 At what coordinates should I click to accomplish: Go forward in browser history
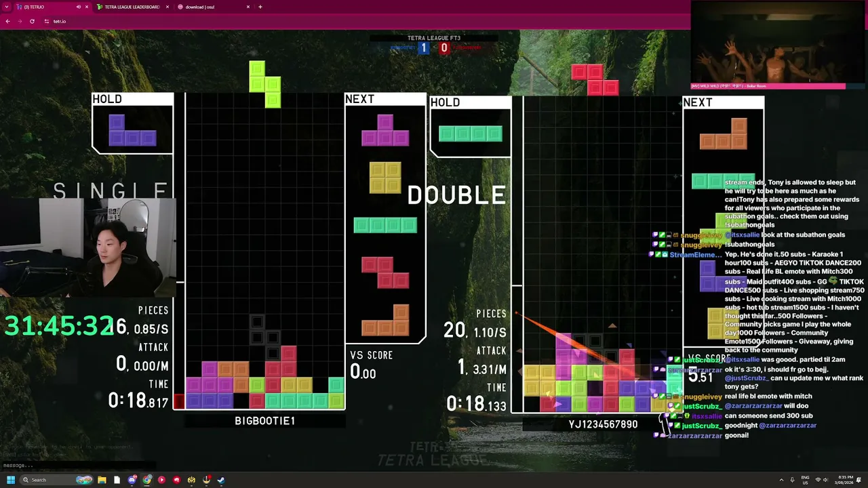pyautogui.click(x=20, y=21)
